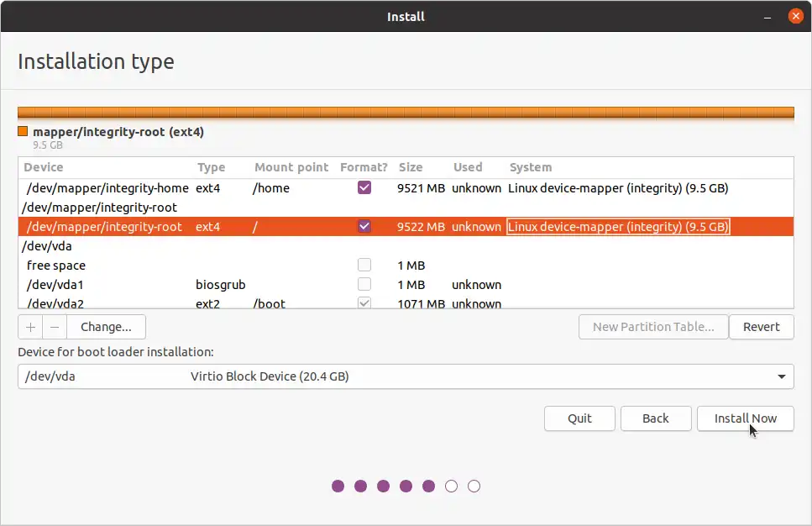The width and height of the screenshot is (812, 526).
Task: Open the boot loader device dropdown
Action: (x=406, y=376)
